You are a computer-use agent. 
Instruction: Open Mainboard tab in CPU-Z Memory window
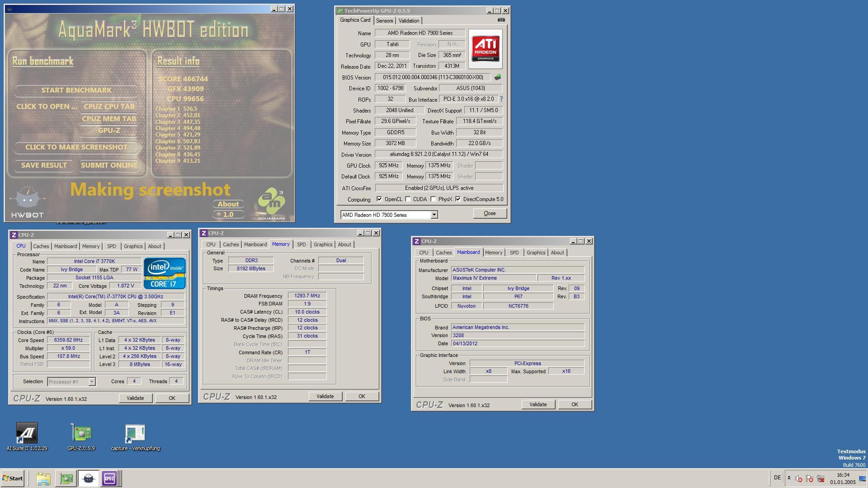pos(255,244)
